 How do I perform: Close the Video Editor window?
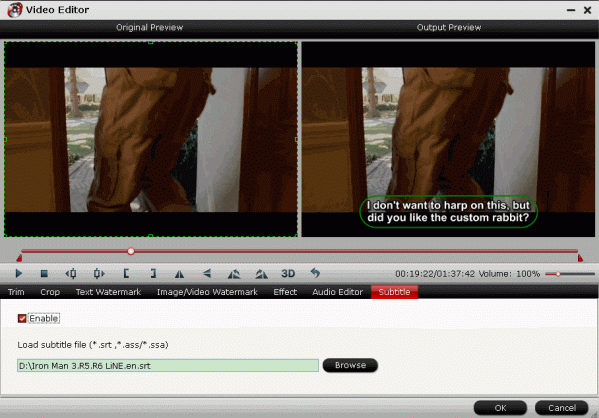click(x=588, y=10)
